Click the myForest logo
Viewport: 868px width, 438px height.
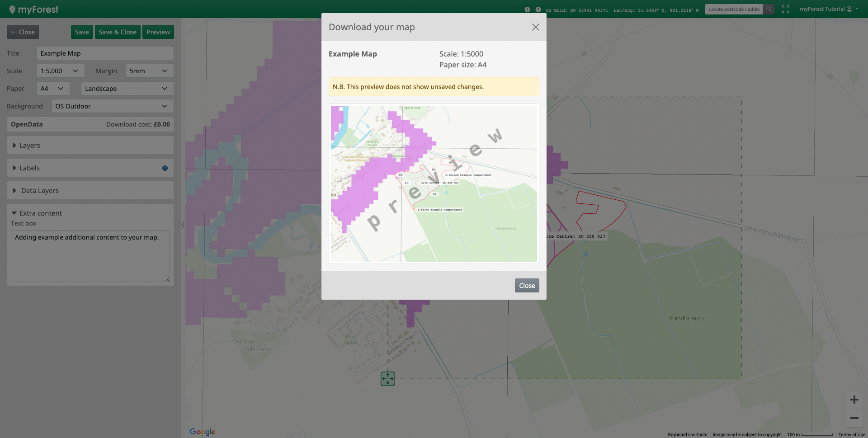[34, 9]
